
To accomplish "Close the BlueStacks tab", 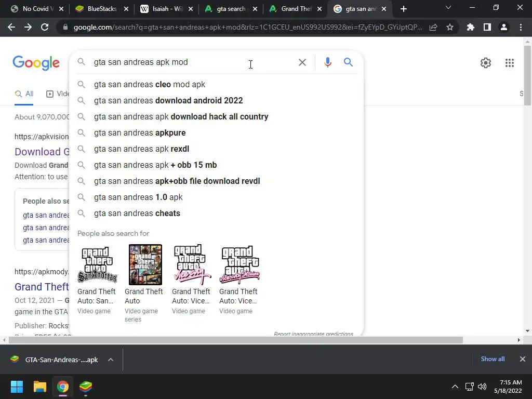I will coord(126,9).
